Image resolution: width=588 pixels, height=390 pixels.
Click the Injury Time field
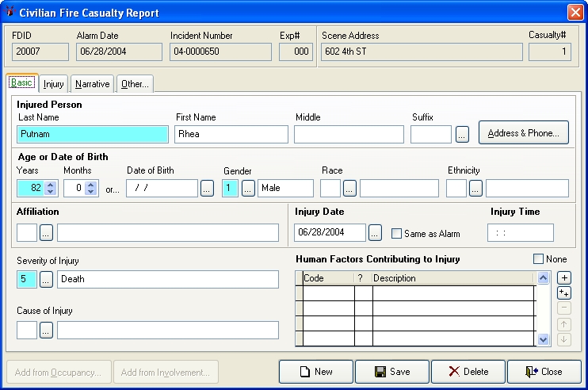point(521,232)
